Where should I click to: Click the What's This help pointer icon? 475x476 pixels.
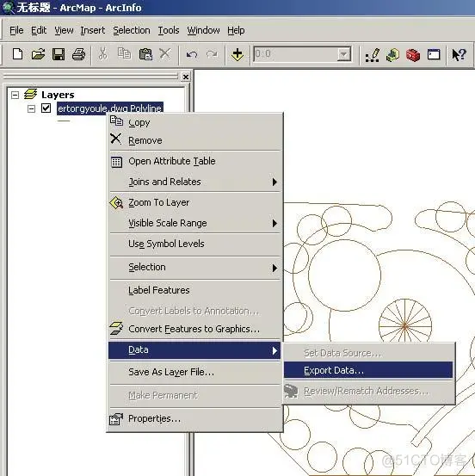(459, 55)
